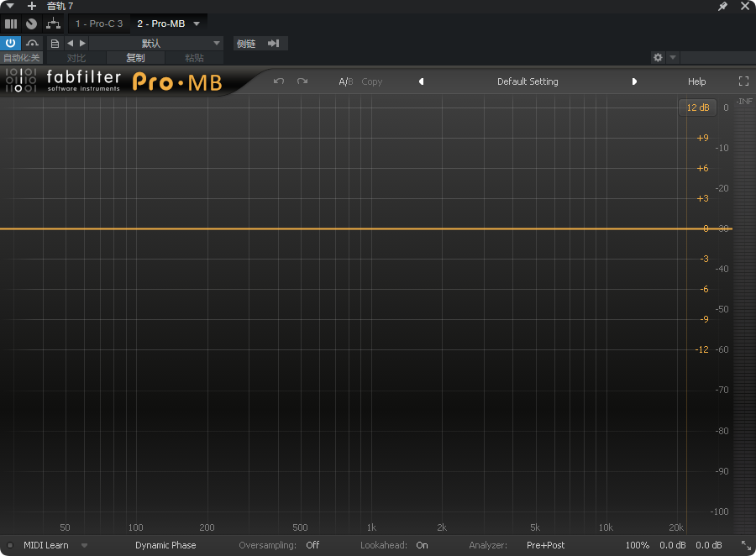Screen dimensions: 756x556
Task: Toggle full screen mode icon
Action: [744, 81]
